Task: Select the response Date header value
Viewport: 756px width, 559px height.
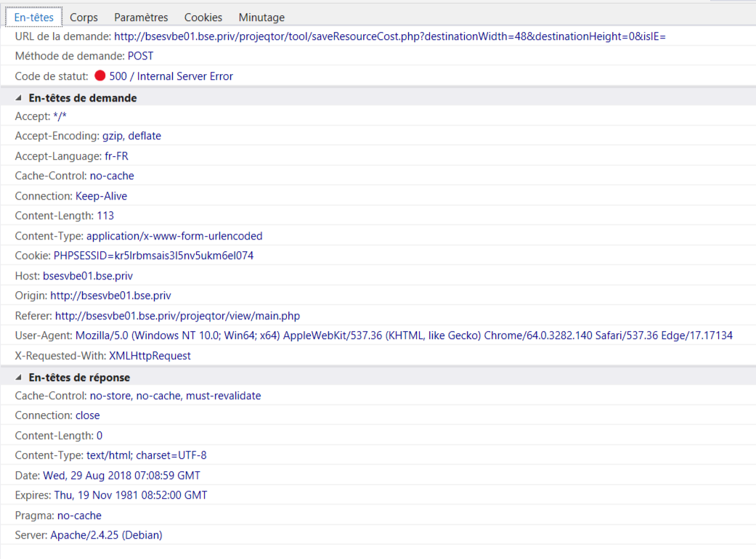Action: tap(121, 476)
